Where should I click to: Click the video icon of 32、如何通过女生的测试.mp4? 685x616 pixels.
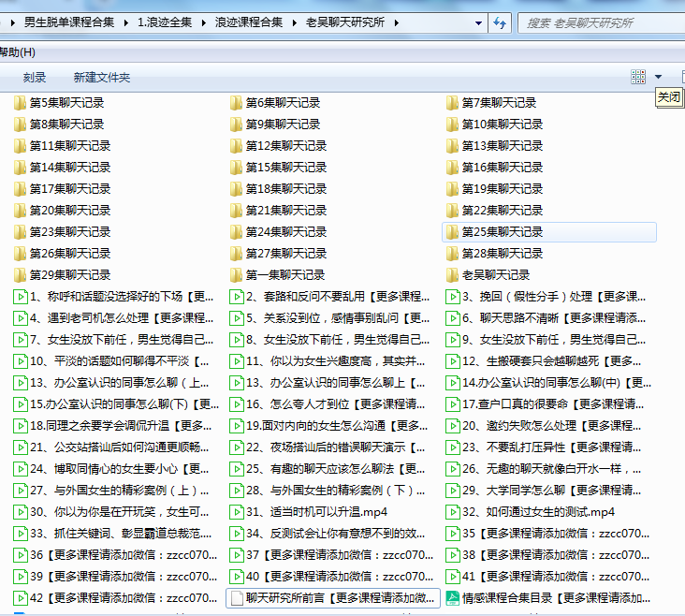(453, 512)
